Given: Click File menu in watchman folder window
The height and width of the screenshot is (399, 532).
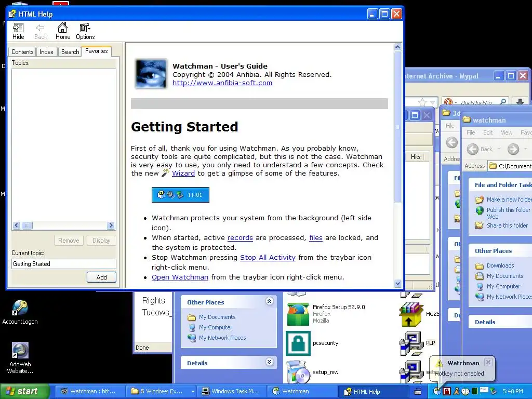Looking at the screenshot, I should coord(471,132).
